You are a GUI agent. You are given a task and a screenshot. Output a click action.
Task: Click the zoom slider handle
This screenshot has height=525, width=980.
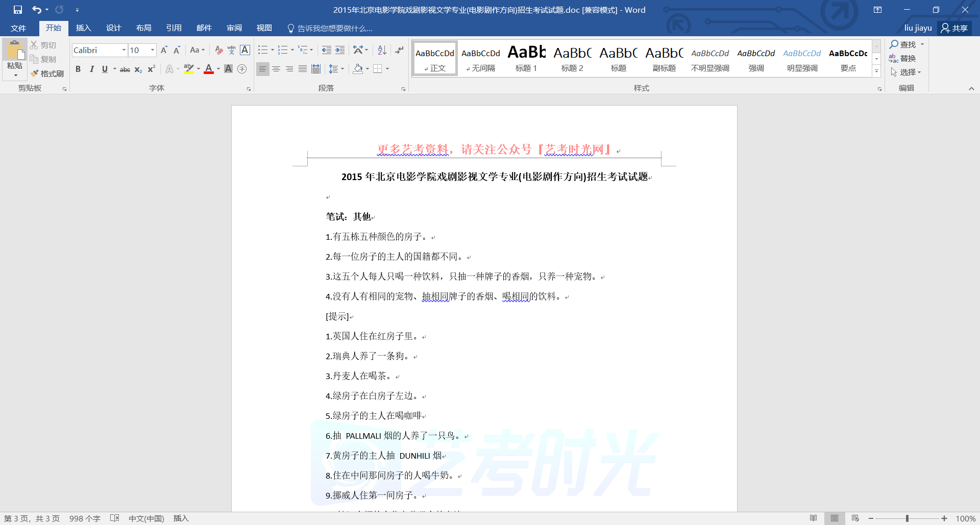(907, 518)
